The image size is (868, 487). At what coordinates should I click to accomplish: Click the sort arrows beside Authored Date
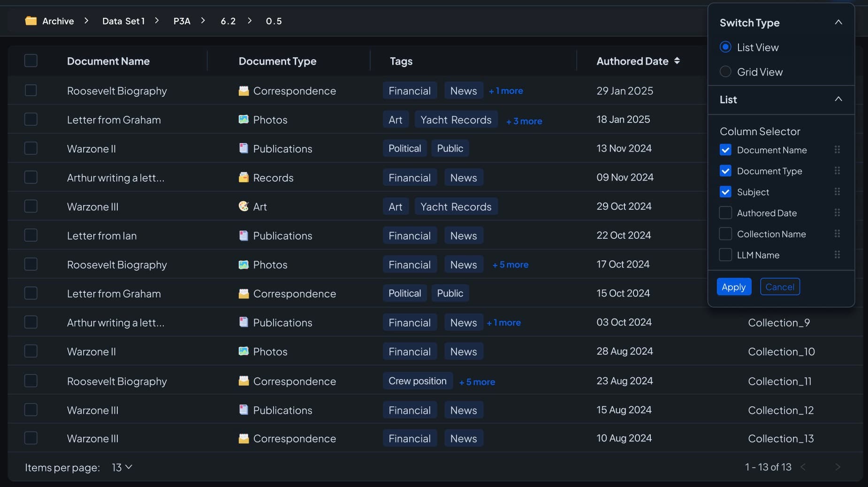coord(677,61)
